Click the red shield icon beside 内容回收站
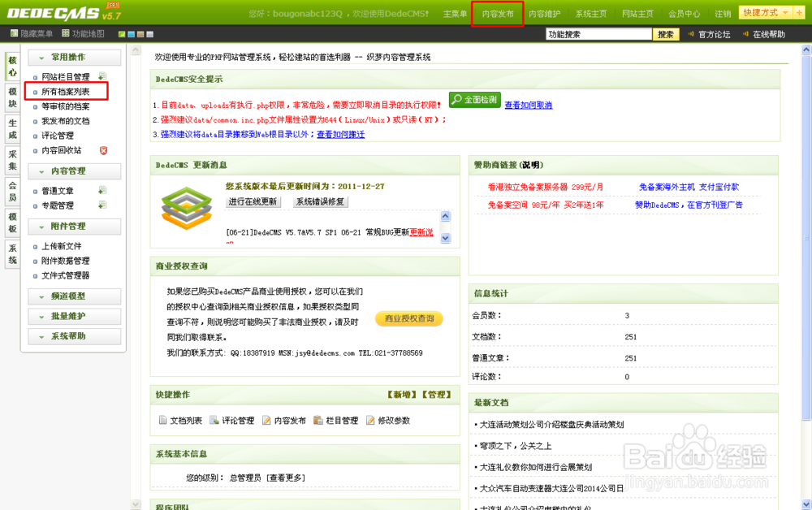 104,151
